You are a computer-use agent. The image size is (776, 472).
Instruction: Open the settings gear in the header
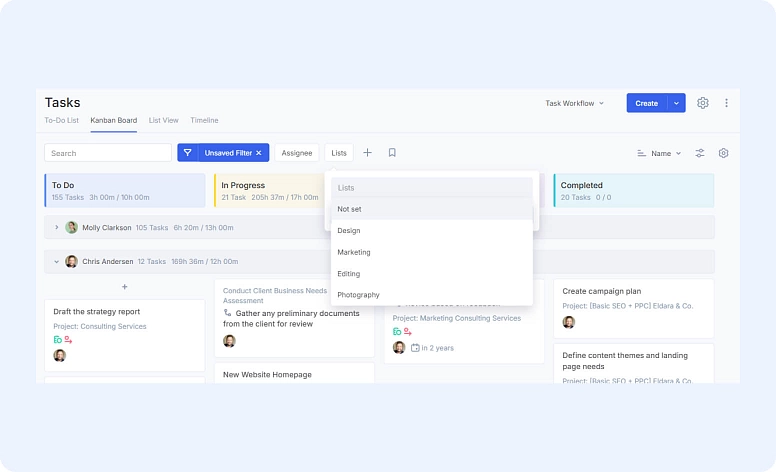coord(703,103)
